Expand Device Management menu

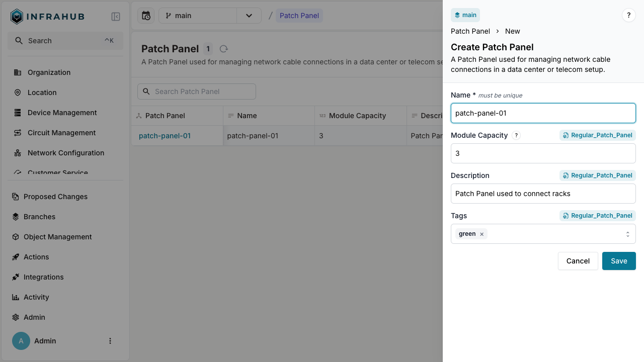[62, 113]
